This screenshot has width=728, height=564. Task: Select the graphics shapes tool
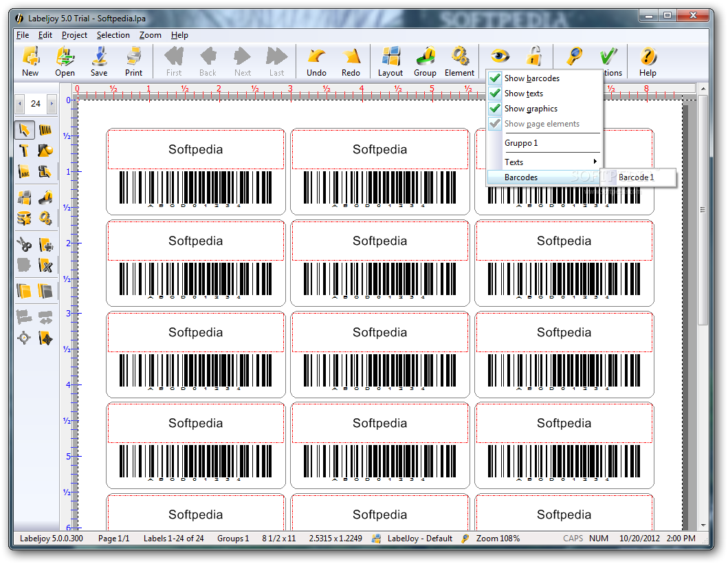45,151
